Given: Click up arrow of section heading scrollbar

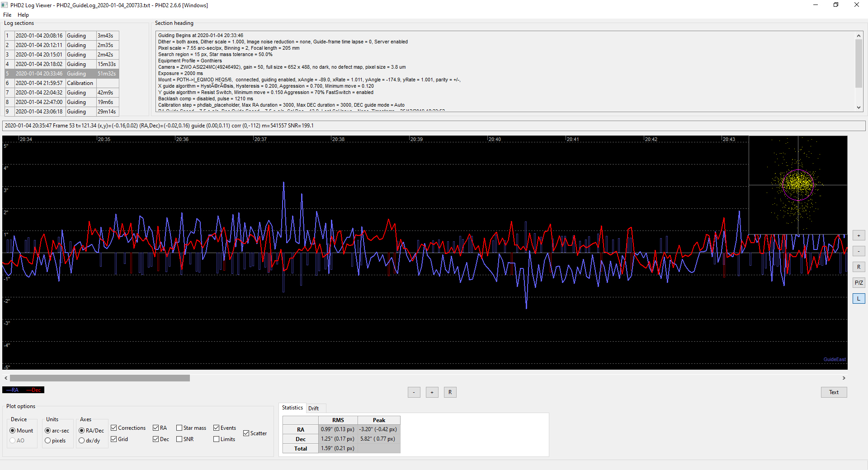Looking at the screenshot, I should [x=859, y=36].
